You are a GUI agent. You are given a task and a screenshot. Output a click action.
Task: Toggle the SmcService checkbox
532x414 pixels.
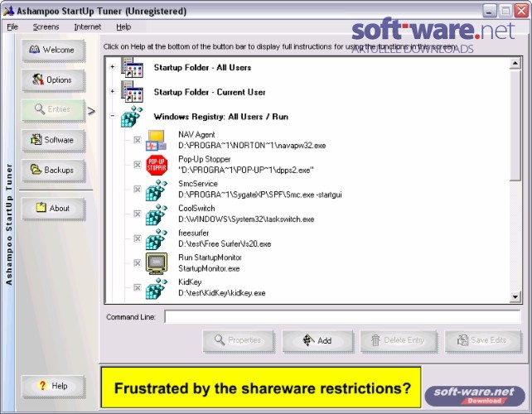[137, 190]
